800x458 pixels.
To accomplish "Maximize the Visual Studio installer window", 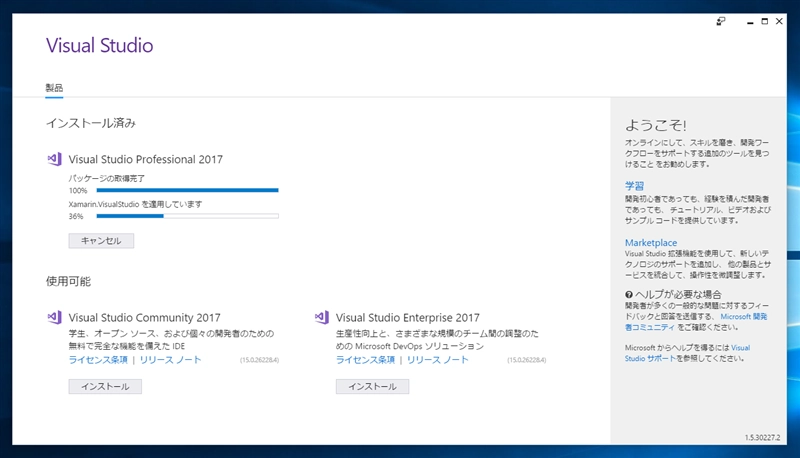I will click(x=764, y=21).
